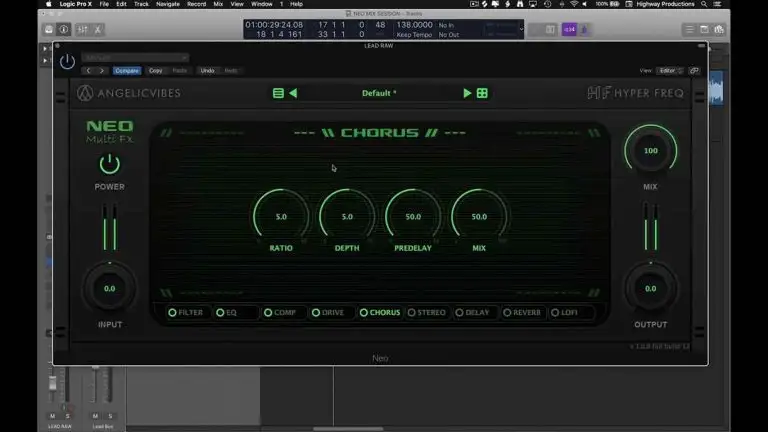Image resolution: width=768 pixels, height=432 pixels.
Task: Click the Undo button
Action: pyautogui.click(x=207, y=71)
